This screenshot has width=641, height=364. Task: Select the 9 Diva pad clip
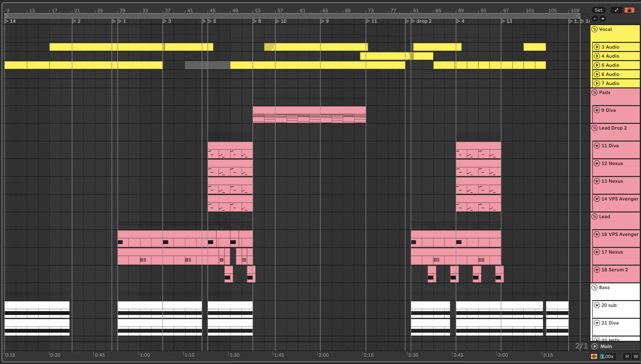tap(309, 115)
